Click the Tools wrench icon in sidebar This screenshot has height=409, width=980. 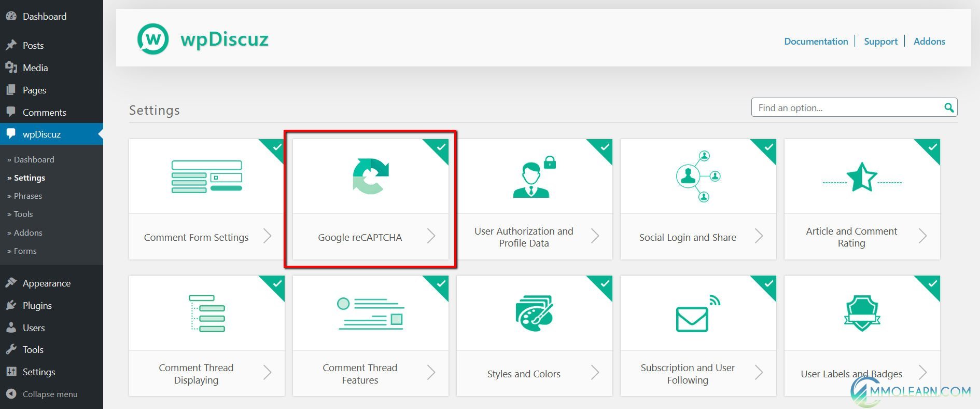pos(11,349)
